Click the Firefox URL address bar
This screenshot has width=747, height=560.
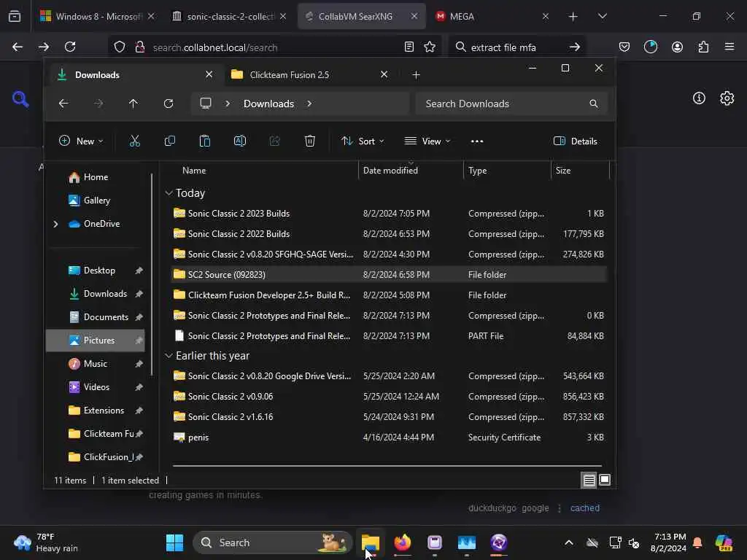tap(274, 47)
